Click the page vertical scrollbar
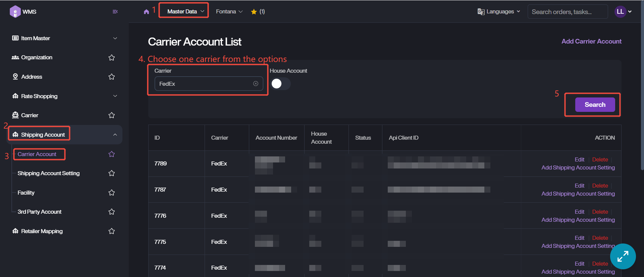 click(x=642, y=84)
